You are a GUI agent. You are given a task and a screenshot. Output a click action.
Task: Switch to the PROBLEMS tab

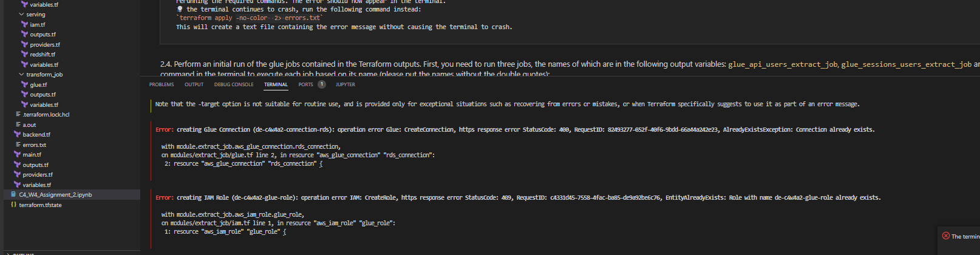162,84
